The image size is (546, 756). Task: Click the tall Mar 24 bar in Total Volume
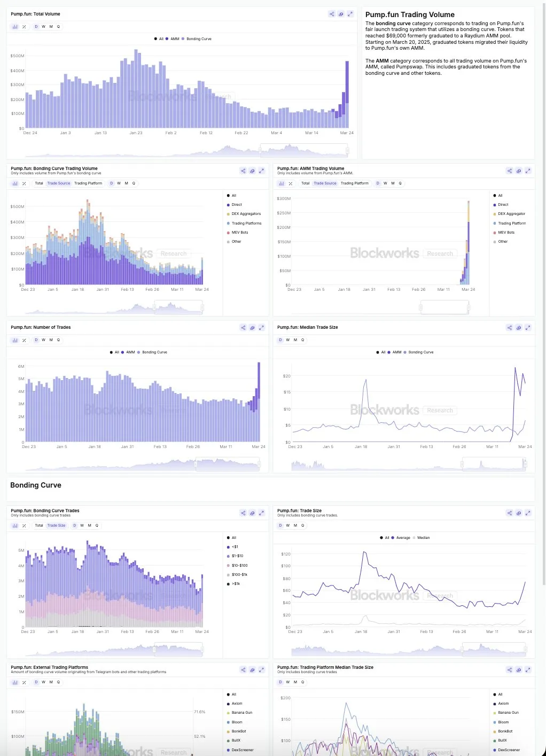347,95
